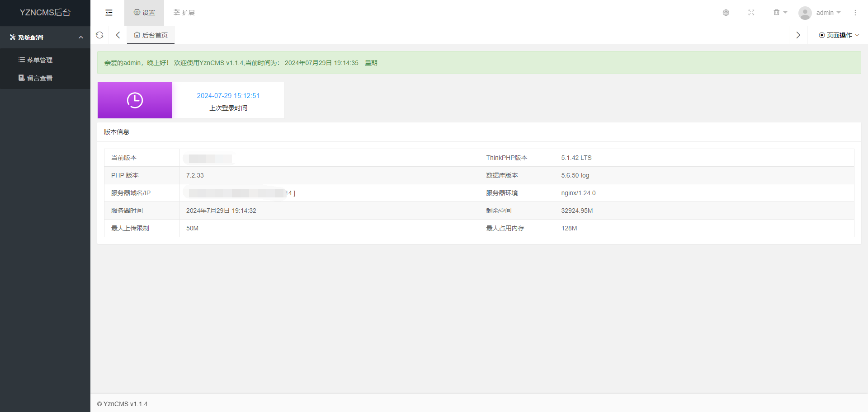Switch to the 设置 top menu

144,13
